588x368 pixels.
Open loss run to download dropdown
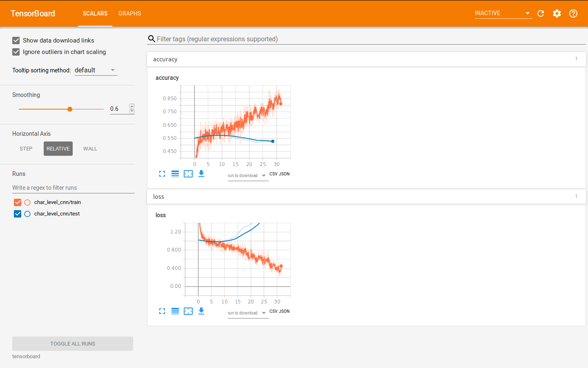(248, 313)
